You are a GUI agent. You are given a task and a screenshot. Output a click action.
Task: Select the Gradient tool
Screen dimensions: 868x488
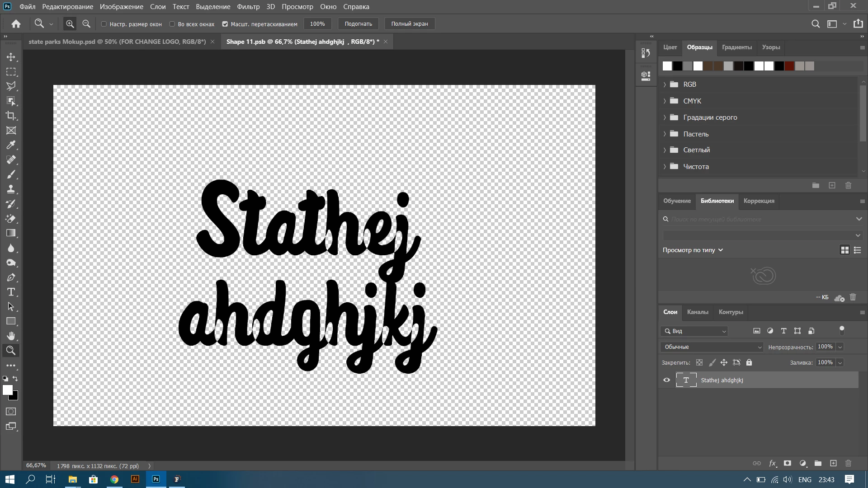[x=11, y=233]
